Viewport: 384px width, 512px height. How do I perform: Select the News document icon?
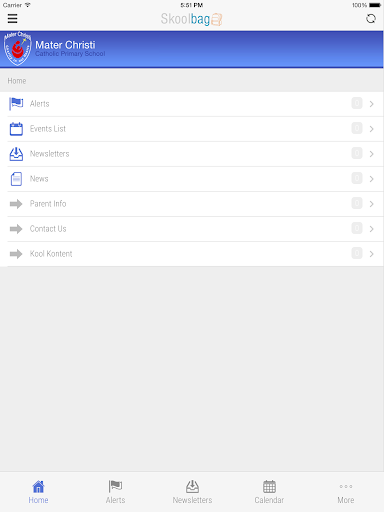16,179
